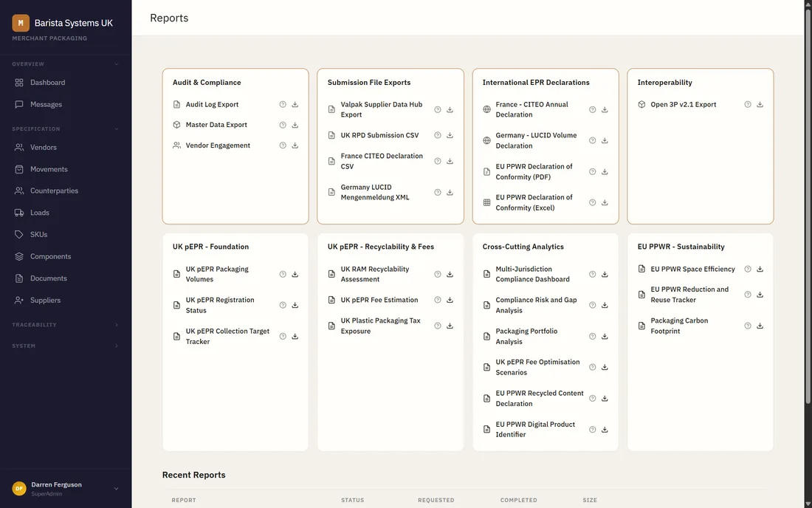This screenshot has height=508, width=812.
Task: Show help for EU PPWR Reduction and Reuse Tracker
Action: click(x=748, y=295)
